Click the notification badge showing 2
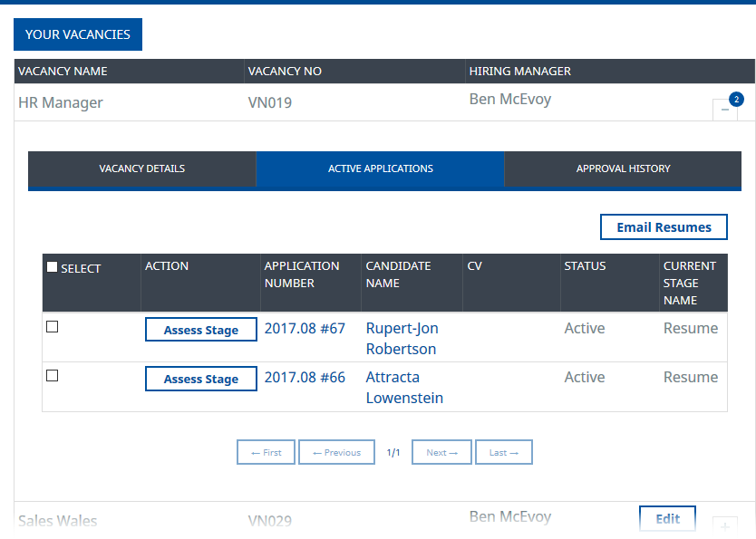This screenshot has height=539, width=756. pos(736,99)
